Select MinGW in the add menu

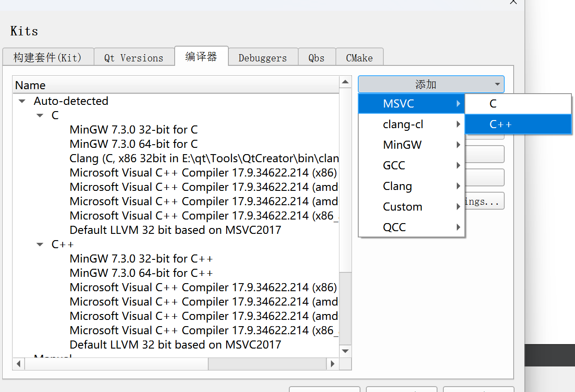pos(402,145)
